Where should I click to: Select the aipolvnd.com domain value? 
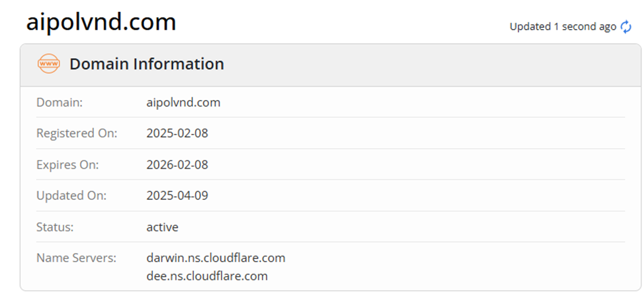[x=183, y=103]
